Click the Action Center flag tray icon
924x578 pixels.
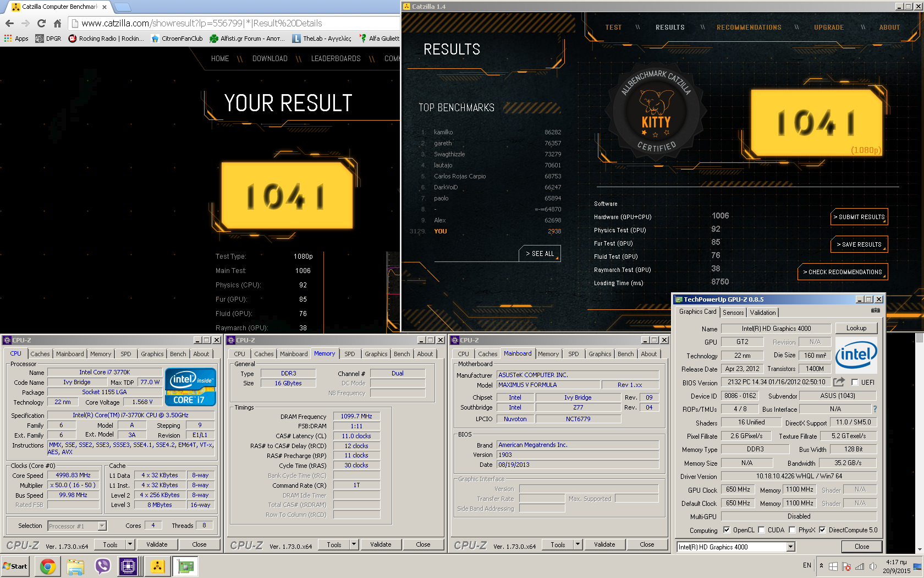846,566
